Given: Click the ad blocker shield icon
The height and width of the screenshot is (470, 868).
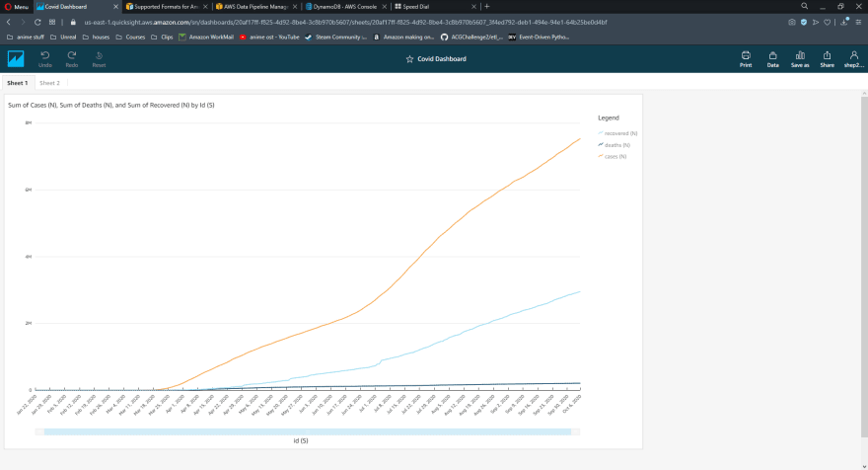Looking at the screenshot, I should pyautogui.click(x=804, y=22).
